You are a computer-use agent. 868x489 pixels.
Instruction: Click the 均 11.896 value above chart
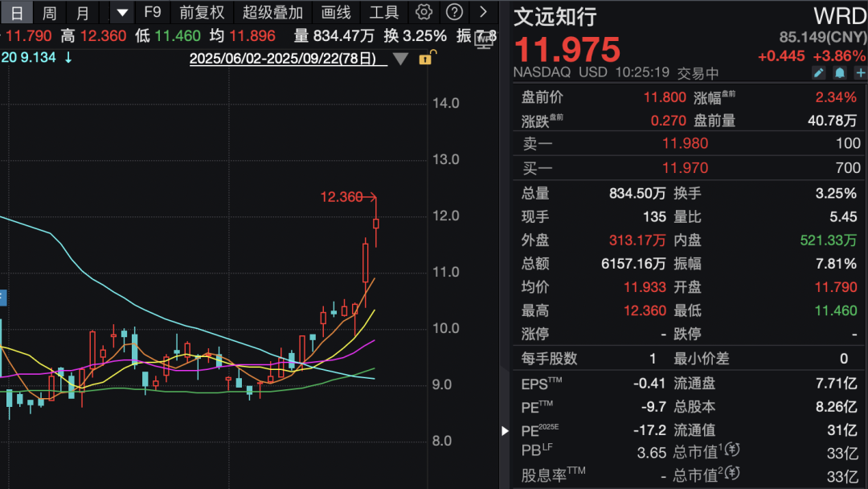click(252, 36)
